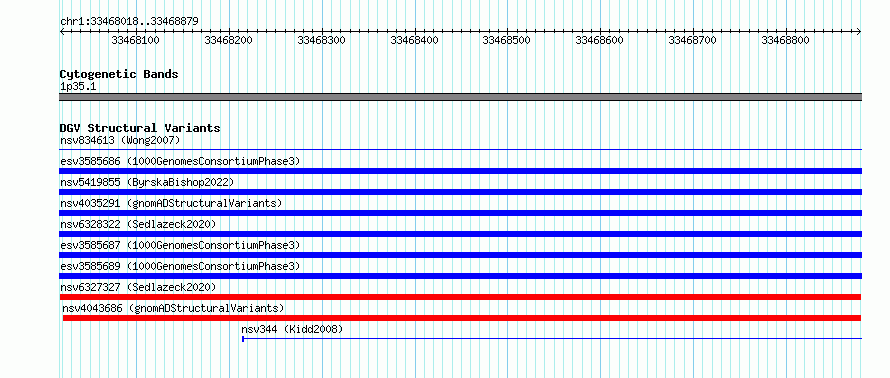Open nsv5419855 (ByrskaBishop2022) variant label
Image resolution: width=890 pixels, height=378 pixels.
click(x=147, y=182)
